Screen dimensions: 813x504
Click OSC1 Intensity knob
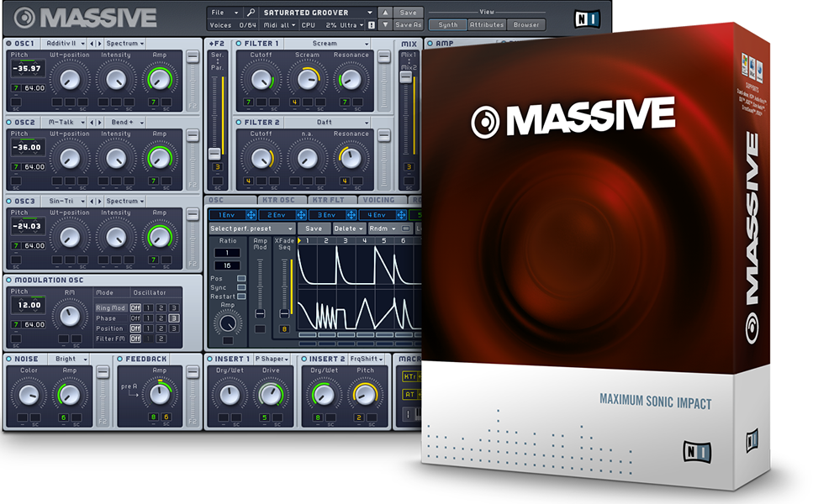(116, 79)
